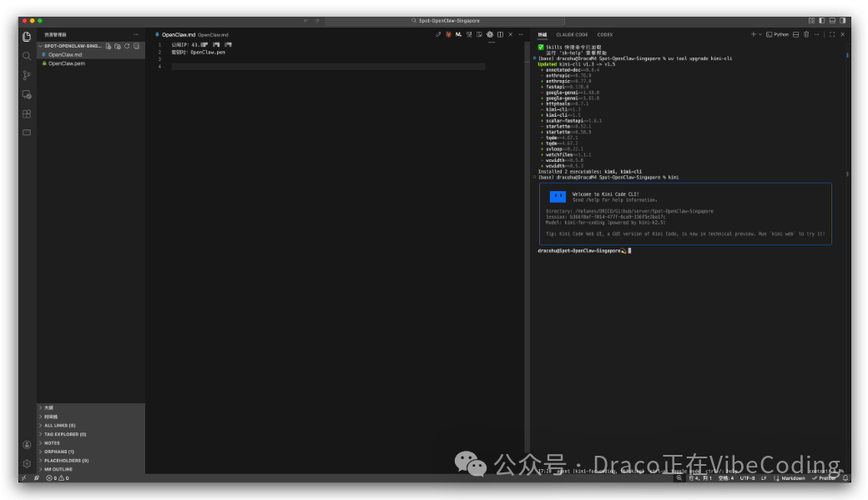Viewport: 868px width, 500px height.
Task: Toggle the terminal panel to maximized
Action: pyautogui.click(x=832, y=34)
